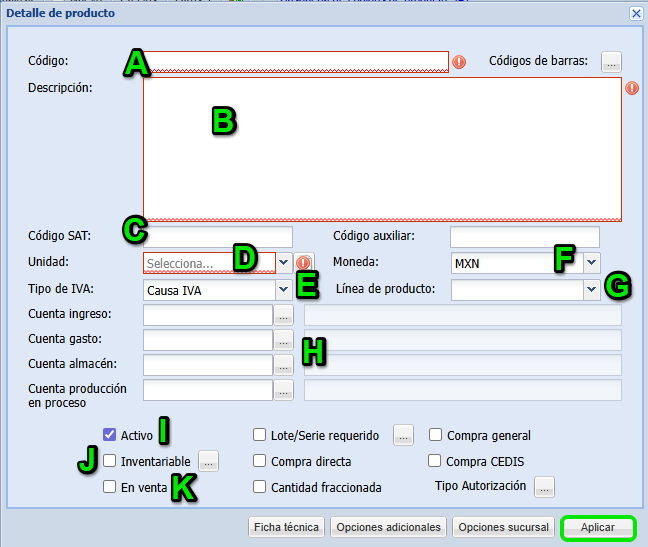Expand the Tipo de IVA dropdown
The image size is (648, 547).
(x=283, y=290)
